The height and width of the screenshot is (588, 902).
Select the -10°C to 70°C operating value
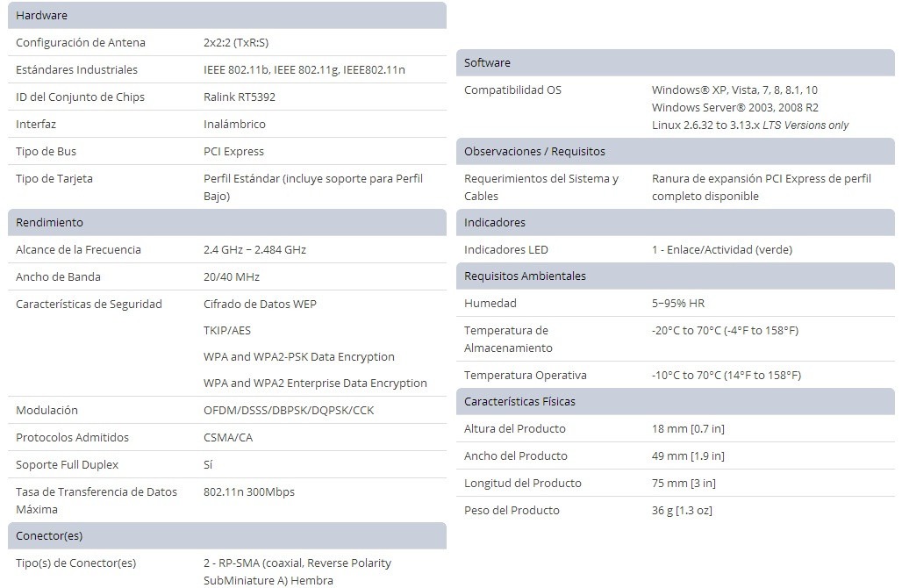[x=727, y=375]
